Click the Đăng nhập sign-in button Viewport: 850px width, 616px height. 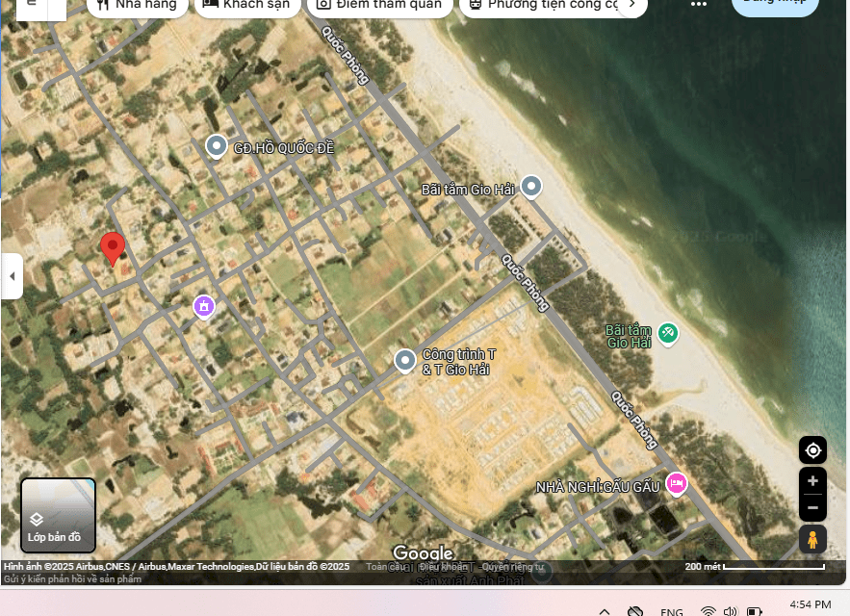775,5
